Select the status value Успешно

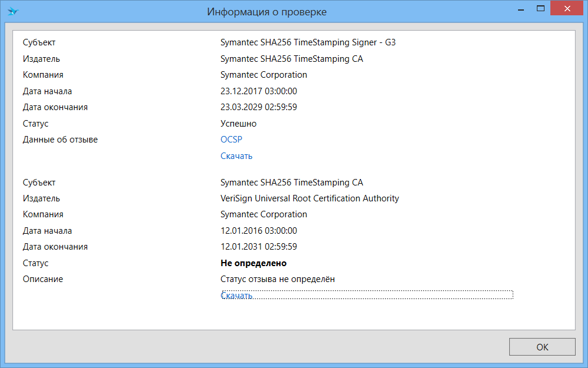[239, 124]
